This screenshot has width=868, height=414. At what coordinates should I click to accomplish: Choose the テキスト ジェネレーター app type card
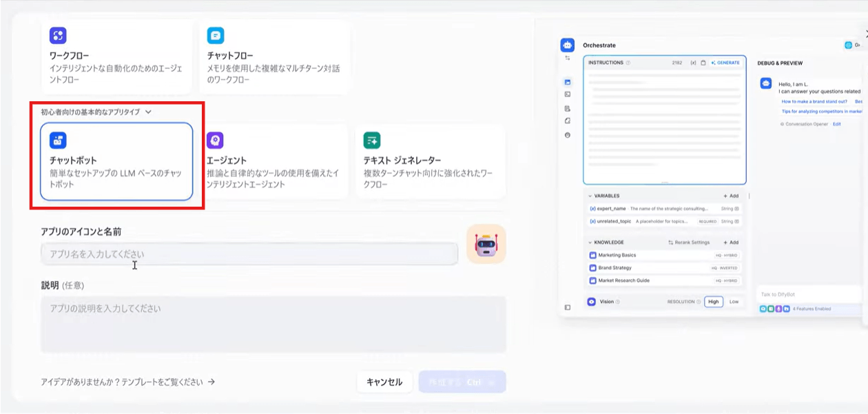(x=431, y=161)
